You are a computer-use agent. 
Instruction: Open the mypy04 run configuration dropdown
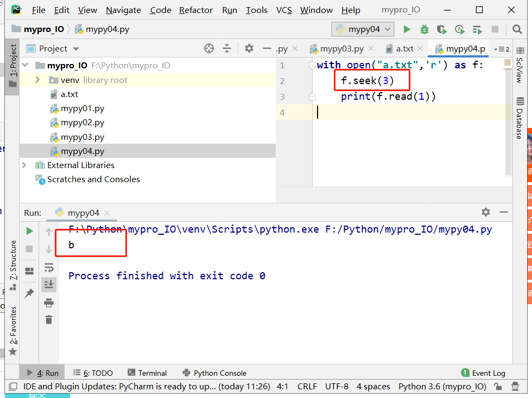click(363, 29)
